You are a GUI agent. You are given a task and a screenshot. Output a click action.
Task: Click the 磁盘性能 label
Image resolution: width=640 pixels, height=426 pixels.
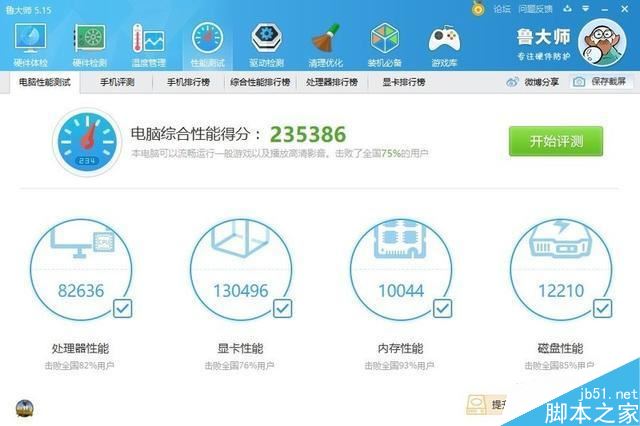click(x=560, y=348)
